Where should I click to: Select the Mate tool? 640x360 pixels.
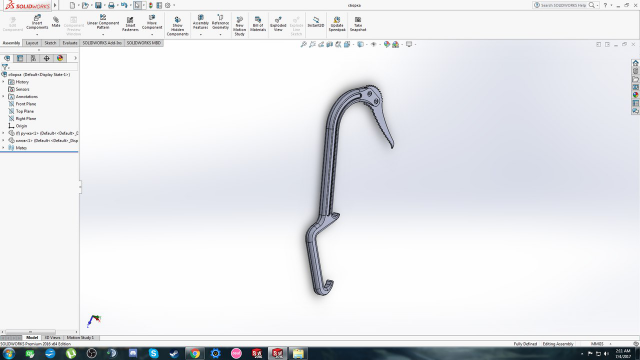[x=56, y=22]
